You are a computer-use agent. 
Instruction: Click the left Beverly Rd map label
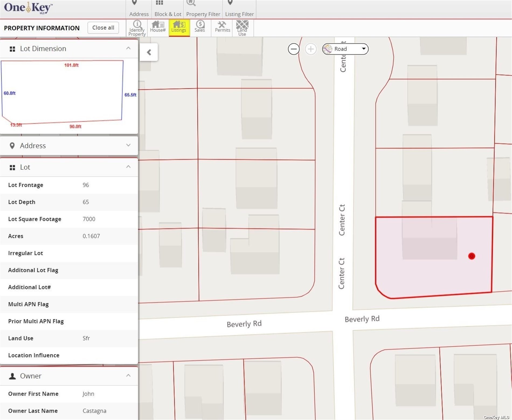tap(244, 324)
